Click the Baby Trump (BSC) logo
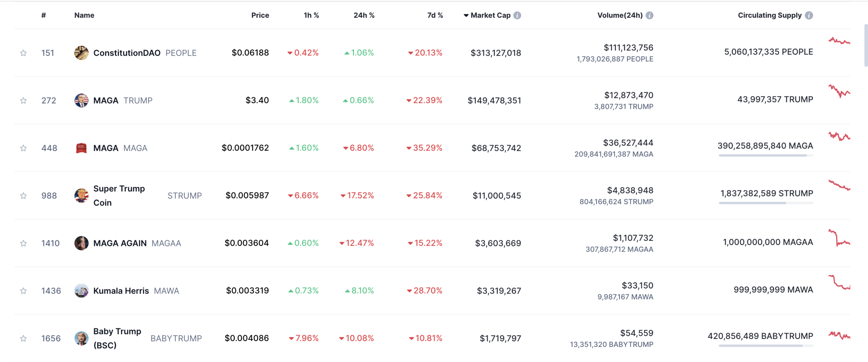The image size is (868, 362). coord(81,338)
